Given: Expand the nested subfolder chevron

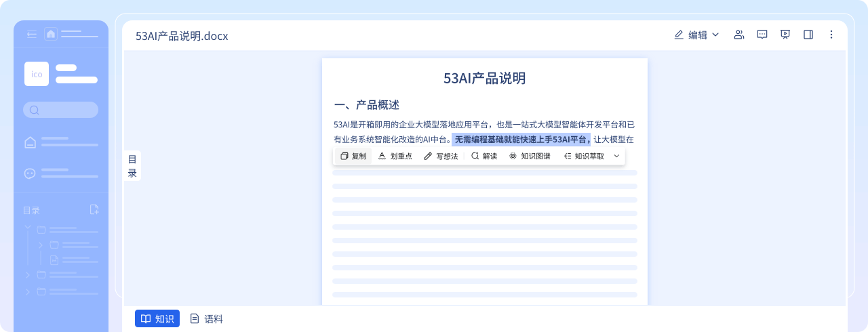Looking at the screenshot, I should pos(41,245).
